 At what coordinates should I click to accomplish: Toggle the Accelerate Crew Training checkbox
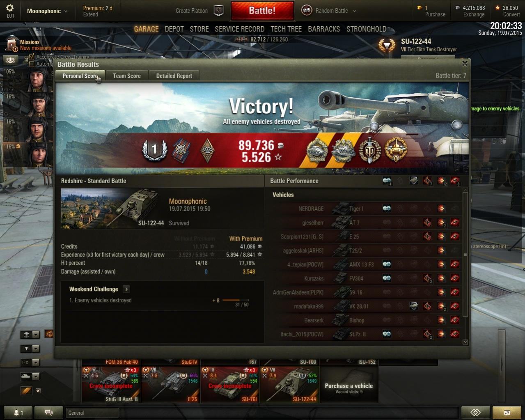[32, 57]
